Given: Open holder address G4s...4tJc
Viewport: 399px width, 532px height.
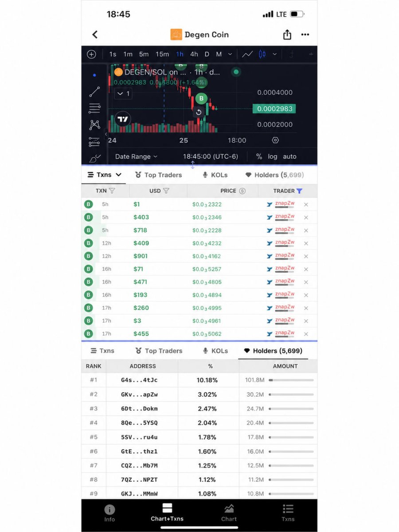Looking at the screenshot, I should pos(139,380).
